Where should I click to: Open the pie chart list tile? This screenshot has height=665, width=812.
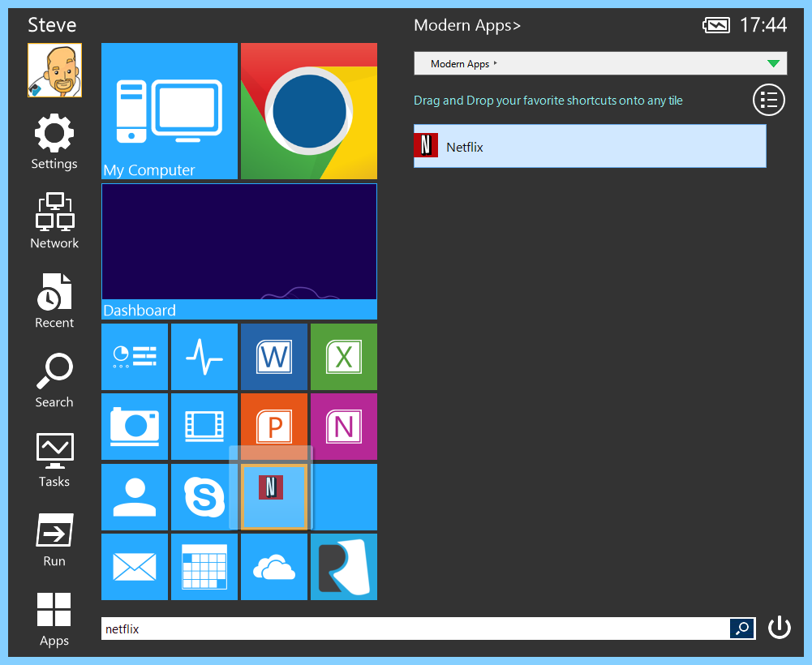pyautogui.click(x=135, y=357)
